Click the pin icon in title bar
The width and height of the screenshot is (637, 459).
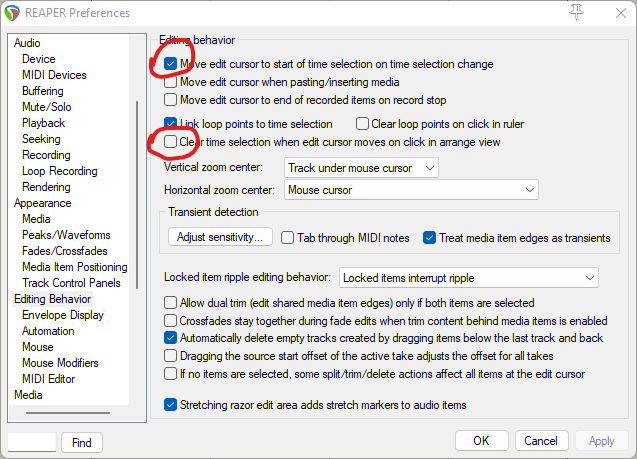click(576, 12)
